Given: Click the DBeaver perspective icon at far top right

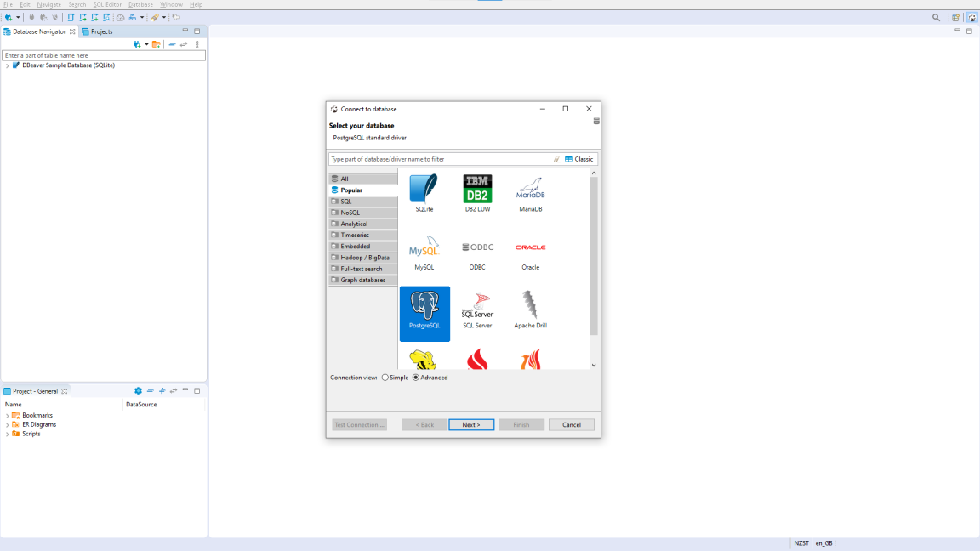Looking at the screenshot, I should click(971, 18).
